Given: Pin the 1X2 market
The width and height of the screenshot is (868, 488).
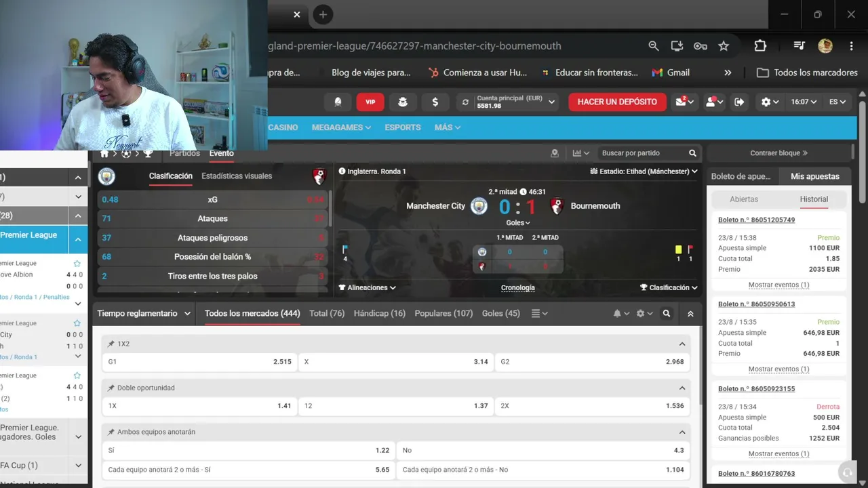Looking at the screenshot, I should click(111, 344).
